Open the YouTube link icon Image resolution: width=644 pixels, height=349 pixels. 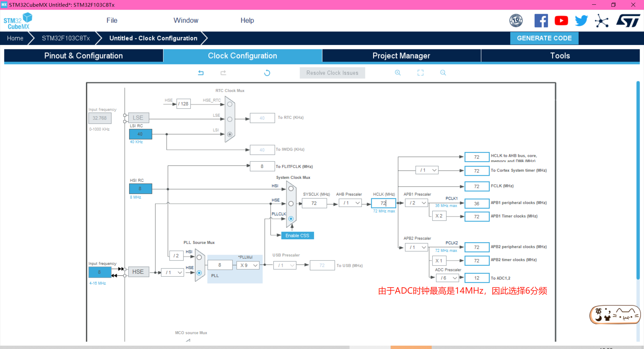[x=561, y=21]
